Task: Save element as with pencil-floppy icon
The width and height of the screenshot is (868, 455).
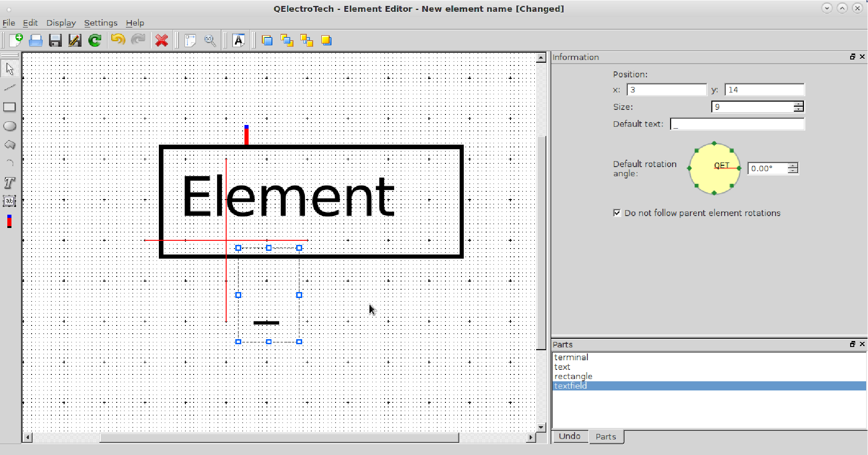Action: [75, 40]
